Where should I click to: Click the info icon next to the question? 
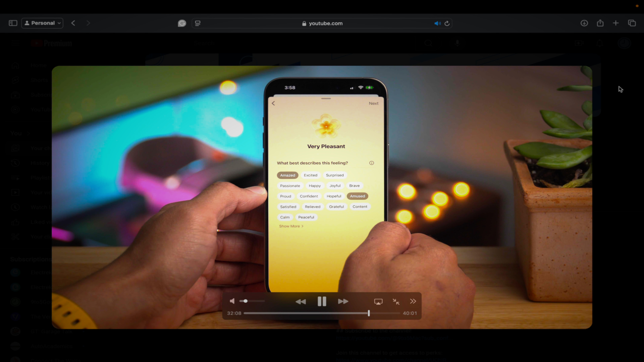pos(372,163)
